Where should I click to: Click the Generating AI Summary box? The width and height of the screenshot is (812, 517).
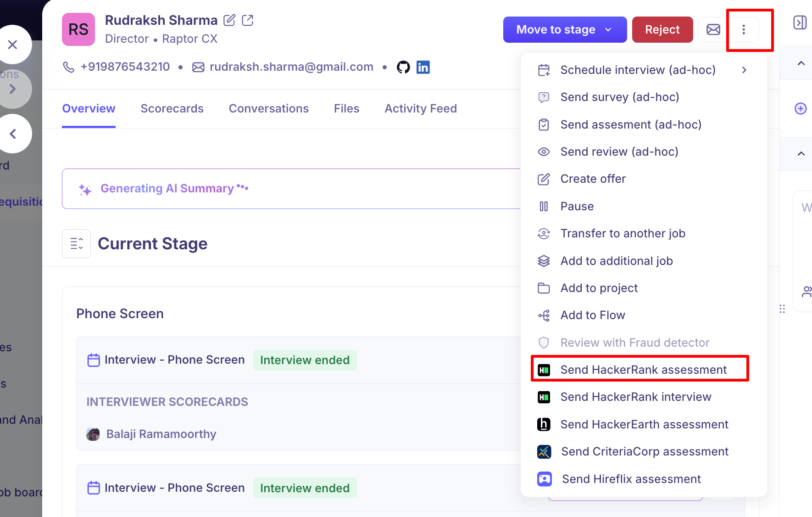(291, 189)
